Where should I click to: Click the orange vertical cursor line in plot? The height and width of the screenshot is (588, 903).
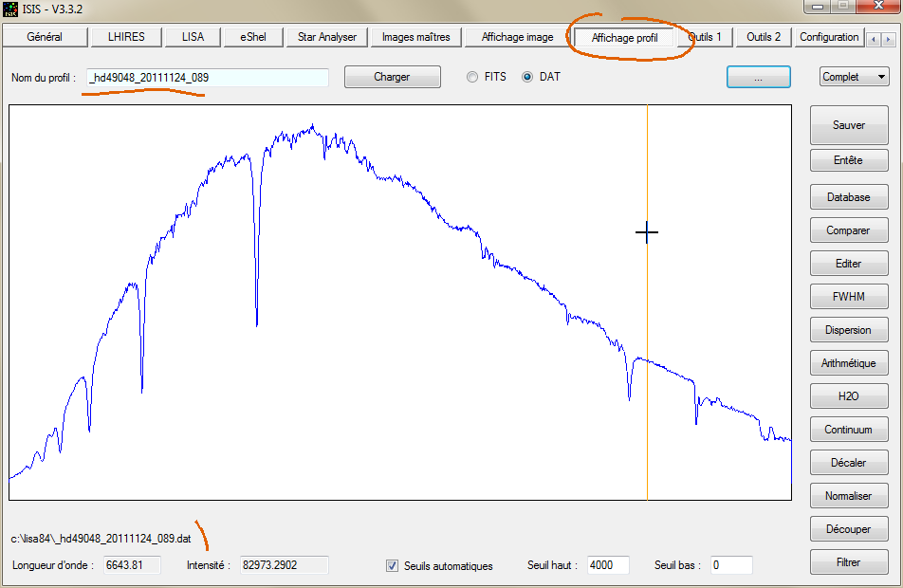[x=647, y=379]
